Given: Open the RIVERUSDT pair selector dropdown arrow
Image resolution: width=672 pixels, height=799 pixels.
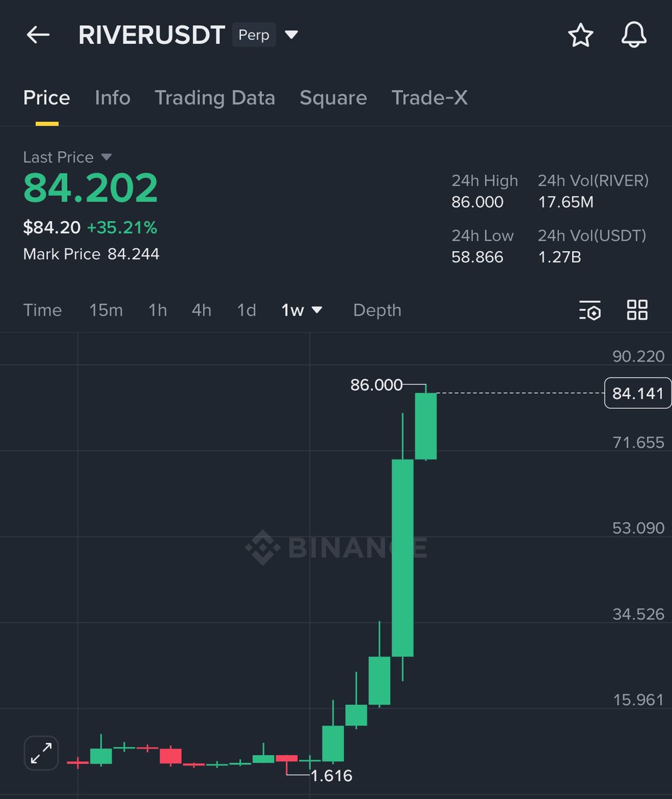Looking at the screenshot, I should (292, 35).
